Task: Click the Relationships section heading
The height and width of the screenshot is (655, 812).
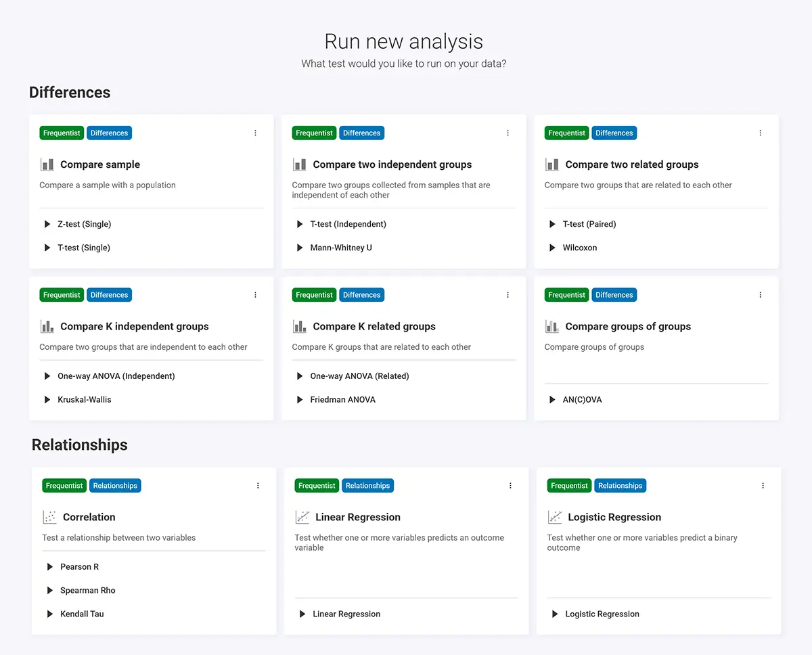Action: coord(80,445)
